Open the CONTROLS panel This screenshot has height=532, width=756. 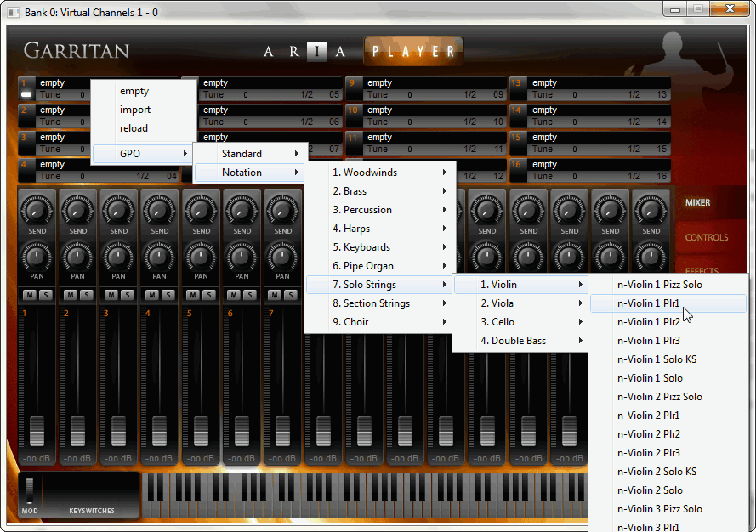(x=707, y=238)
